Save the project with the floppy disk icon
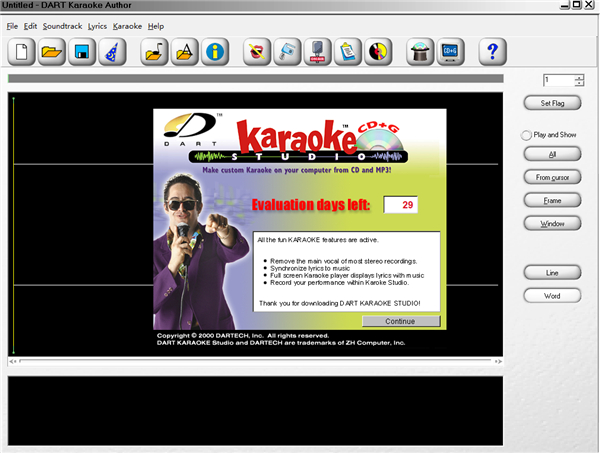The image size is (600, 453). pos(82,52)
